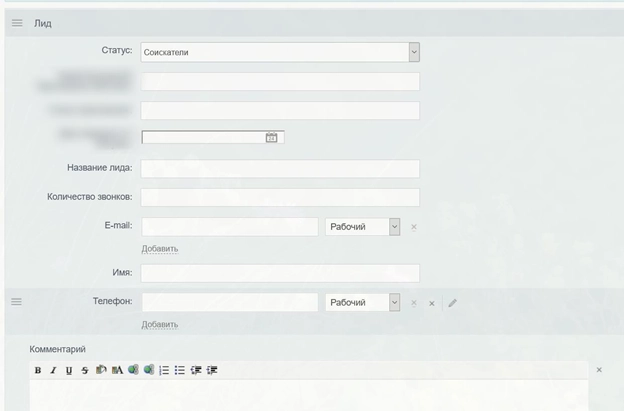Click hamburger icon next to Лид header
The width and height of the screenshot is (624, 411).
(17, 23)
